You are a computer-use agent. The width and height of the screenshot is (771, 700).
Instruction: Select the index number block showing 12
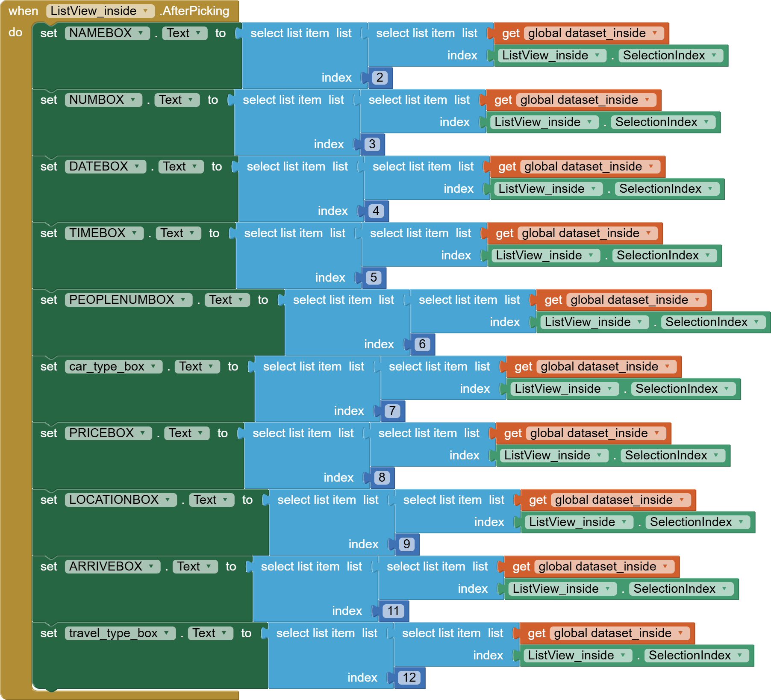click(409, 677)
